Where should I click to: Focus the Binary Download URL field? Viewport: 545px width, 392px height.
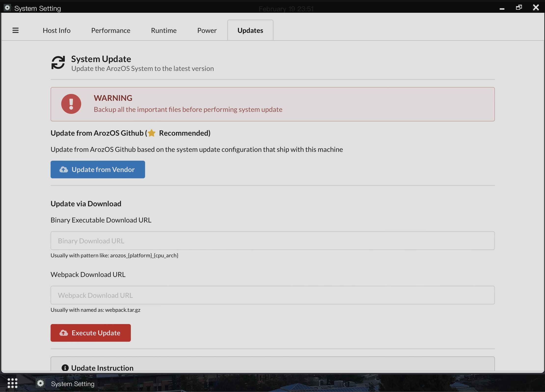(272, 241)
